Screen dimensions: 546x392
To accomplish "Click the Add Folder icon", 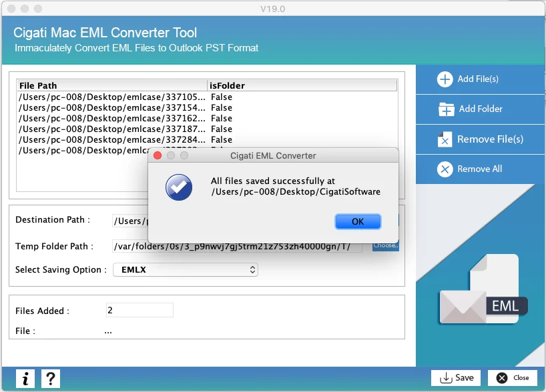I will coord(446,109).
